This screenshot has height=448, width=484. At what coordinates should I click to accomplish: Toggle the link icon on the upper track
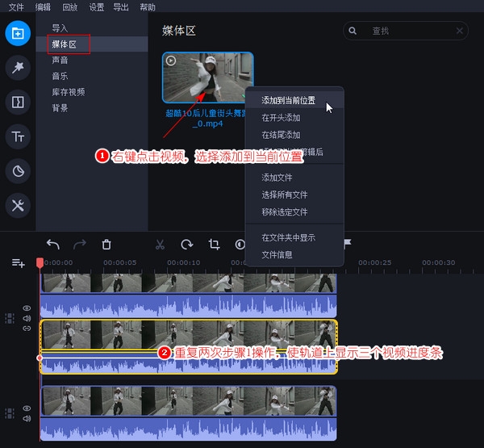pyautogui.click(x=27, y=329)
